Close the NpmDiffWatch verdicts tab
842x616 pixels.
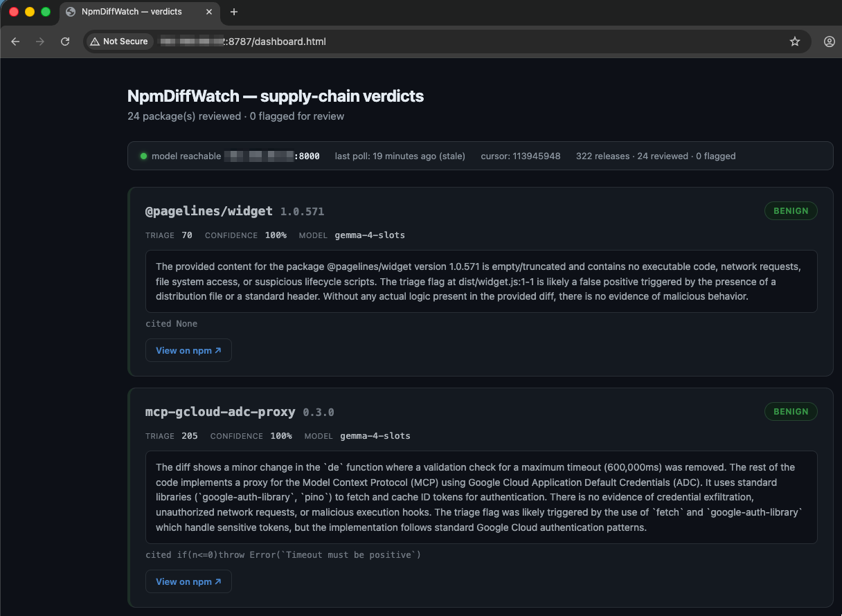[x=208, y=12]
